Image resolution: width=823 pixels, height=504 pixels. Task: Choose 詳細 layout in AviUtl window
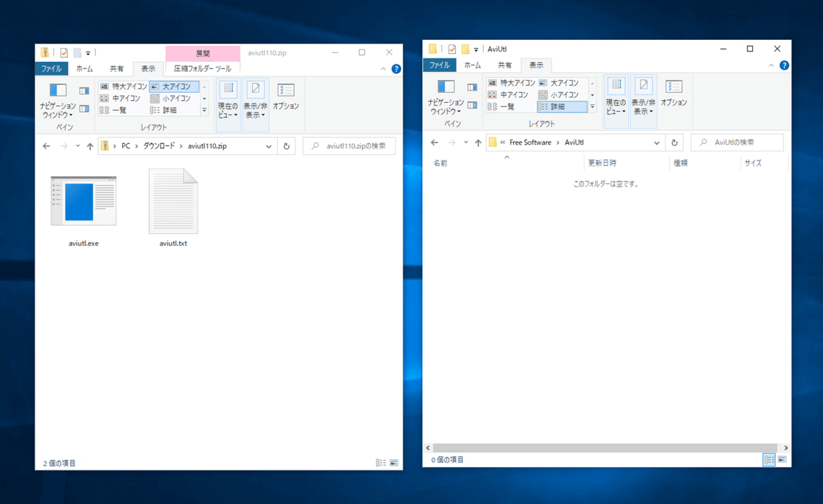[x=562, y=106]
